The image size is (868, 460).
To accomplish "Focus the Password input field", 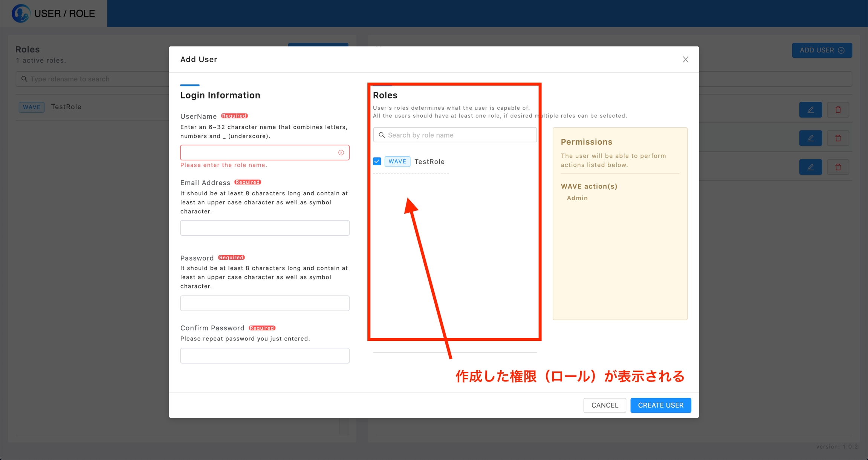I will coord(264,303).
